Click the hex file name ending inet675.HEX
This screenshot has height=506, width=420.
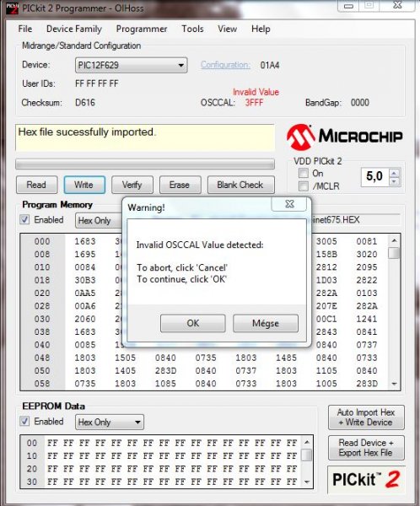coord(336,220)
